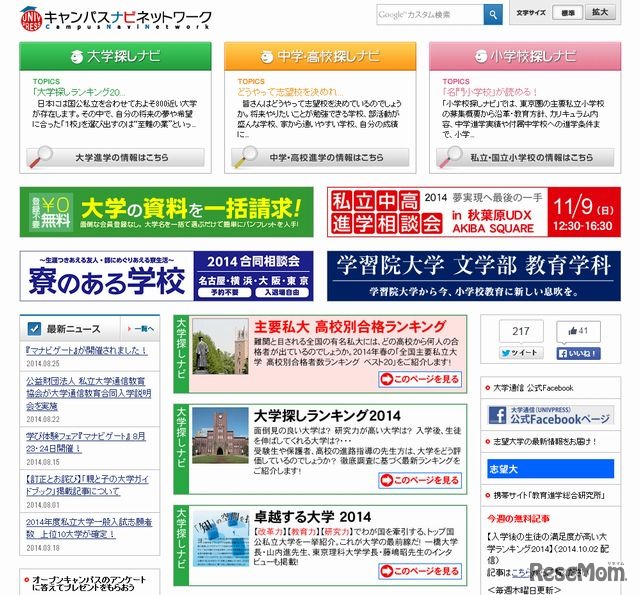Click the green 大学探しナビ side label on 主要私大 card
This screenshot has height=595, width=640.
coord(181,354)
